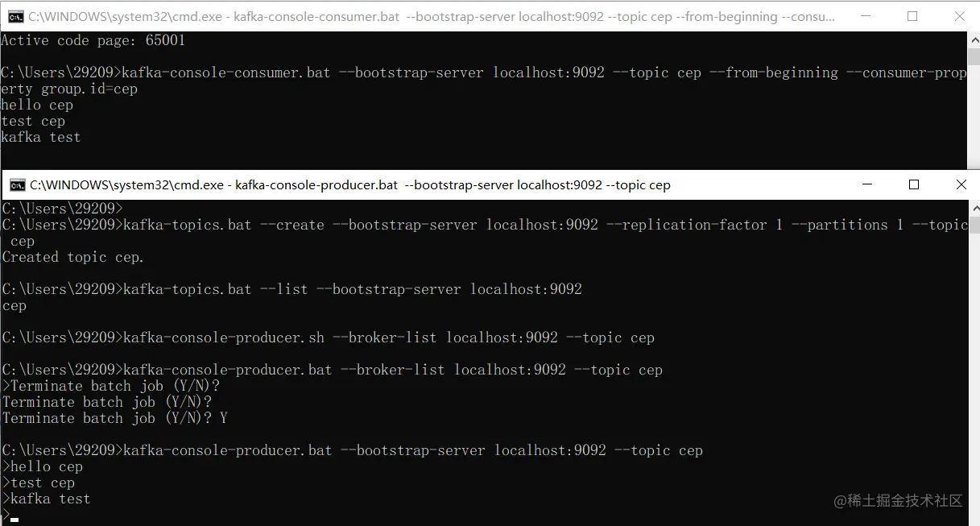Image resolution: width=980 pixels, height=526 pixels.
Task: Maximize the kafka-console-producer window
Action: tap(914, 185)
